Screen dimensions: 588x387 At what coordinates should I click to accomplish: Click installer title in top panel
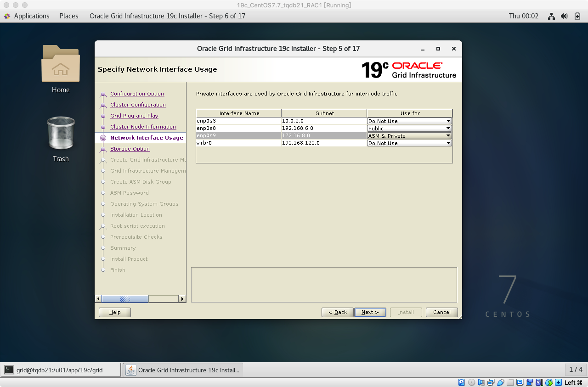coord(167,16)
